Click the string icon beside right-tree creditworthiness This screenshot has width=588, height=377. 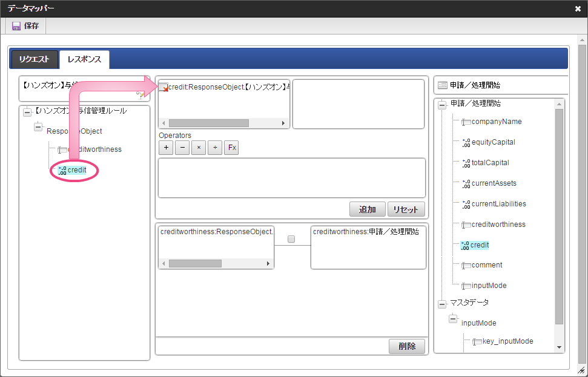point(466,225)
